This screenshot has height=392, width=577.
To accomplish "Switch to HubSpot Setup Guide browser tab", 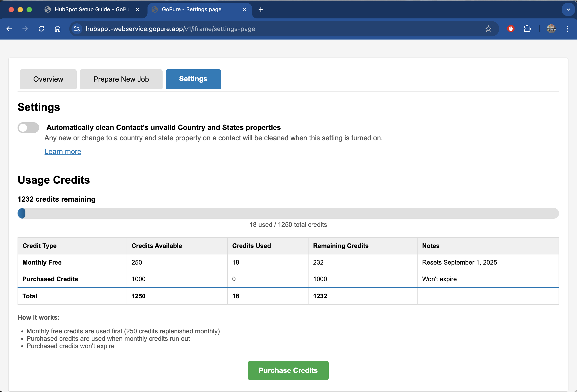I will pos(92,9).
